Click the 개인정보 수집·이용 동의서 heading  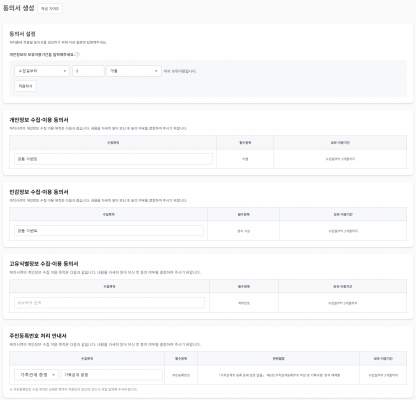[39, 120]
